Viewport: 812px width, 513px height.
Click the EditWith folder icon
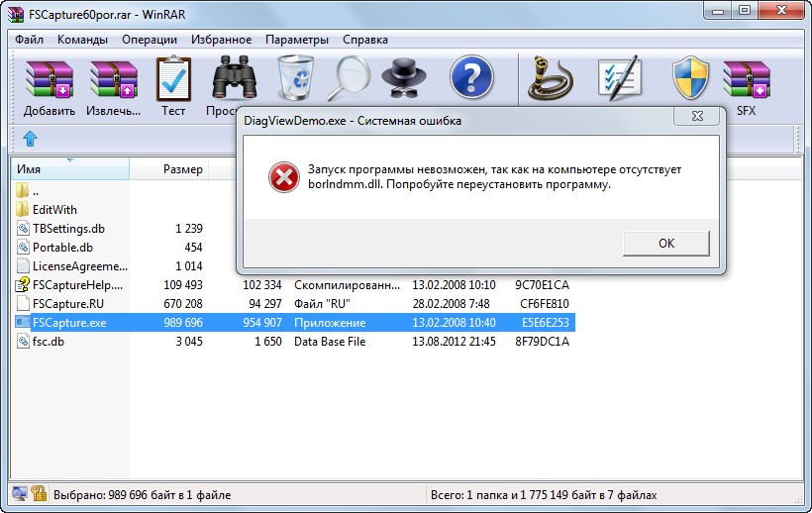point(22,209)
